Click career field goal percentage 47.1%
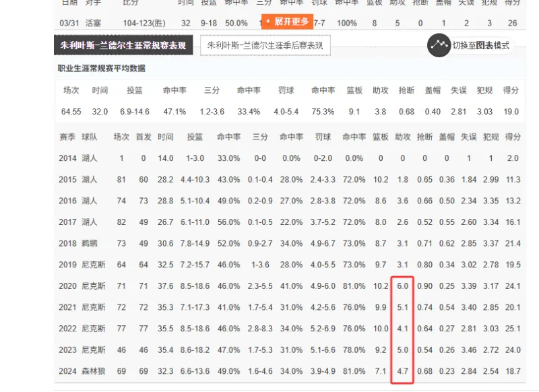The width and height of the screenshot is (539, 392). pos(175,112)
